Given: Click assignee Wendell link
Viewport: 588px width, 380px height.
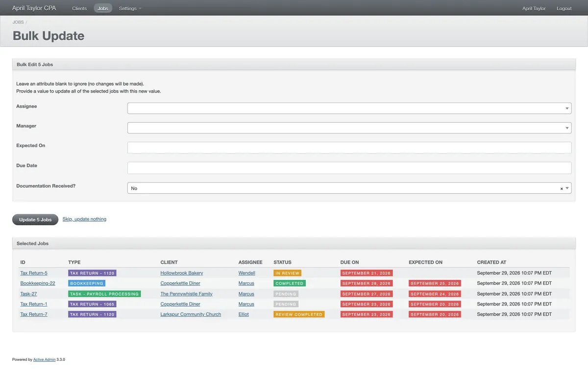Looking at the screenshot, I should [247, 273].
